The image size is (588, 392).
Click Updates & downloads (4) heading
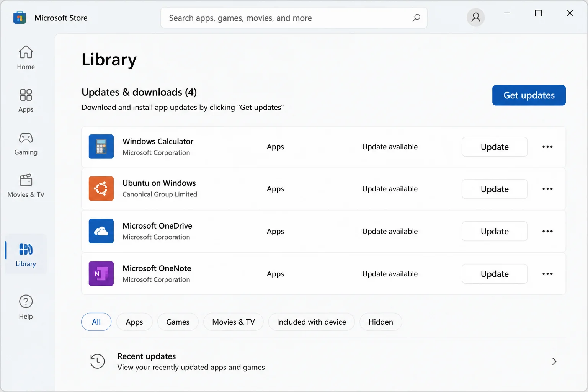139,92
